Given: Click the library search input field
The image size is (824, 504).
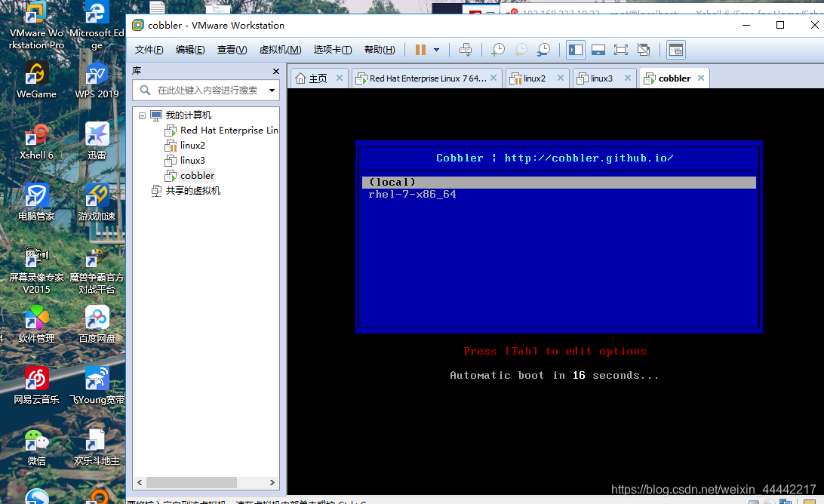Looking at the screenshot, I should click(x=207, y=91).
